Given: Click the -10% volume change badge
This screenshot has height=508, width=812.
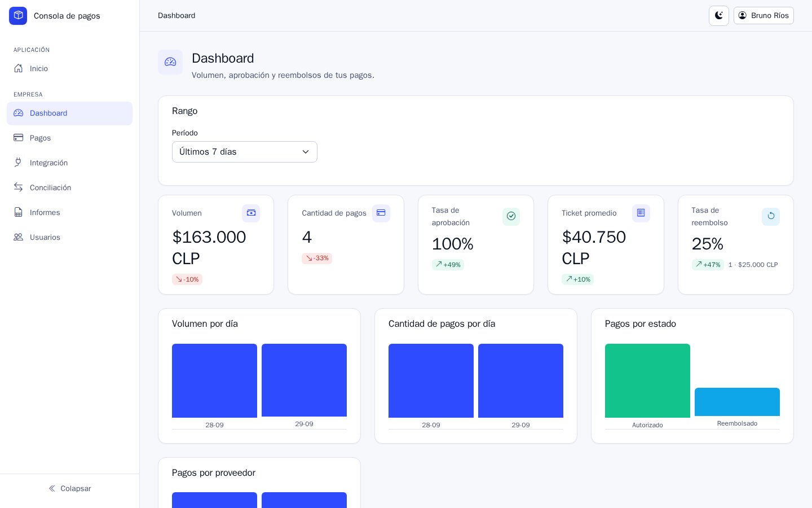Looking at the screenshot, I should tap(187, 279).
